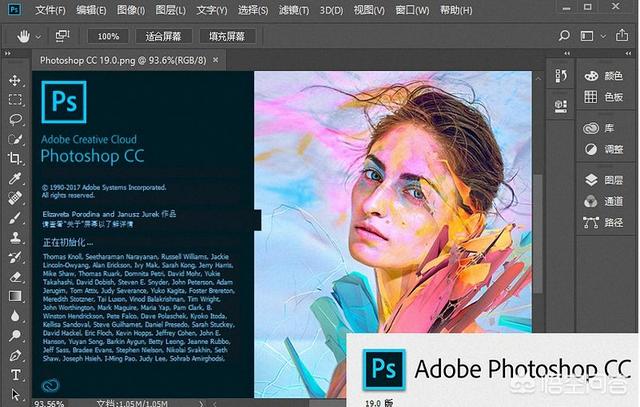Open the Share image icon
The image size is (640, 407).
[621, 35]
